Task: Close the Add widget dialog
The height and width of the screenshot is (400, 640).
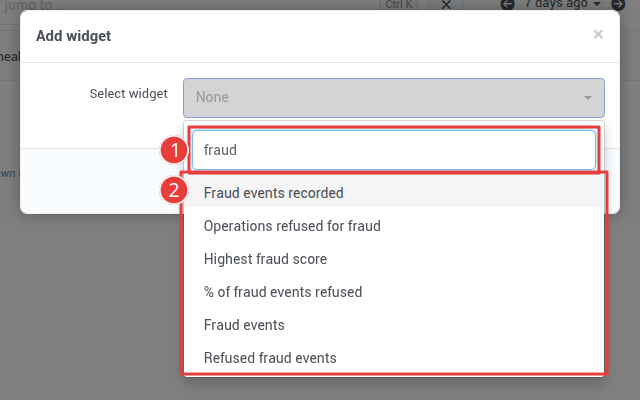Action: (598, 34)
